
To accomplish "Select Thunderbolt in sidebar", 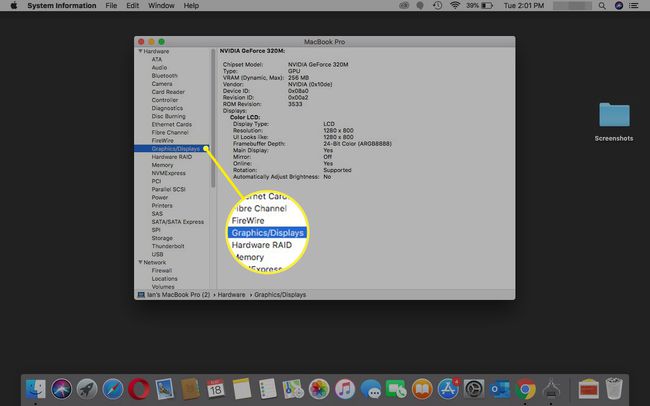I will pos(168,246).
